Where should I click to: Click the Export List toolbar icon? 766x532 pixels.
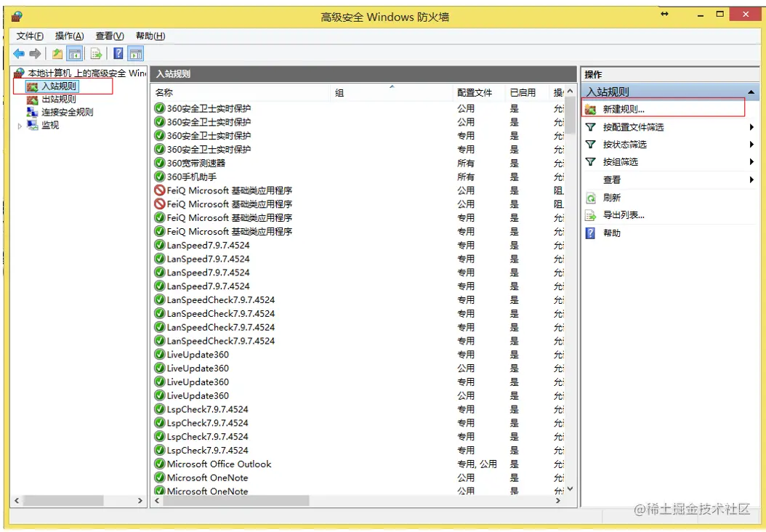[x=96, y=54]
